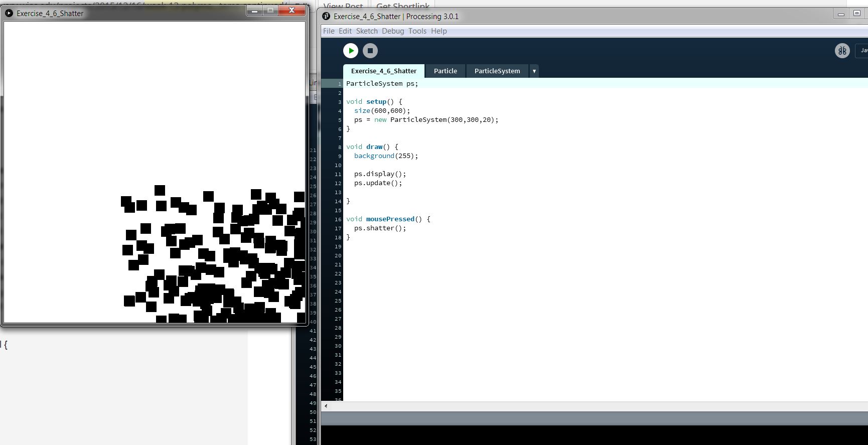Screen dimensions: 868x445
Task: Click the ps.shatter() line in the editor
Action: 380,228
